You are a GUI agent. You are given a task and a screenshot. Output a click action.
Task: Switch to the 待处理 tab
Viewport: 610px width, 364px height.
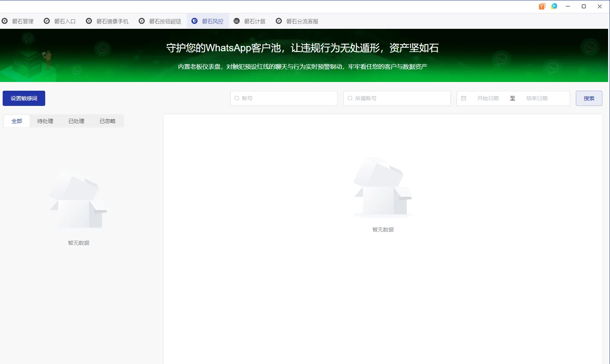[45, 121]
